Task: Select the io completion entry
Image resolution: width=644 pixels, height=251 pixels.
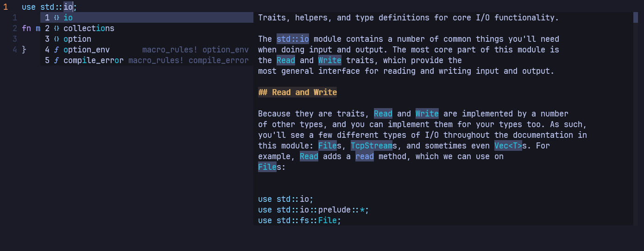Action: (147, 18)
